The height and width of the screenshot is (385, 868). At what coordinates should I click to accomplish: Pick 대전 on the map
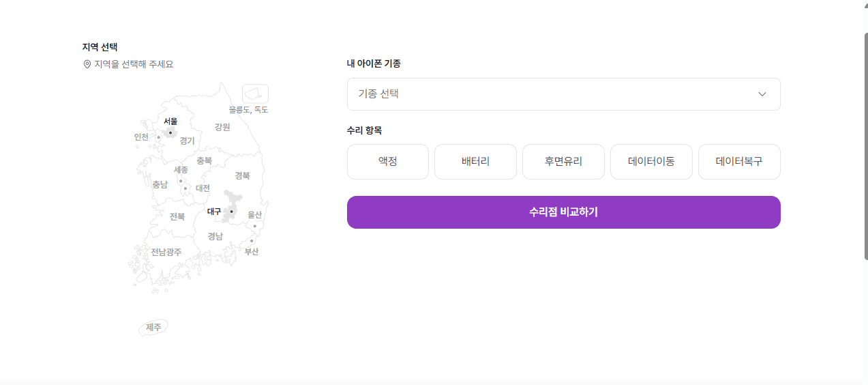pos(203,188)
